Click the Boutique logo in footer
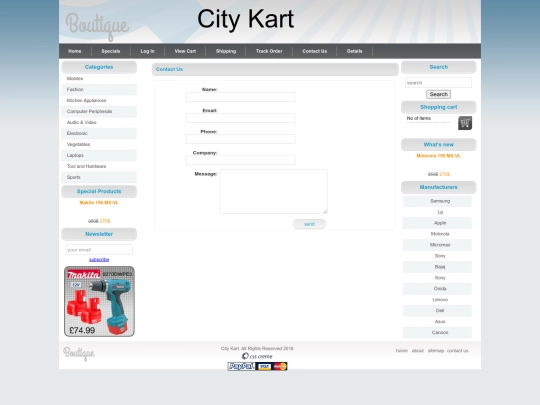This screenshot has width=540, height=405. point(79,353)
